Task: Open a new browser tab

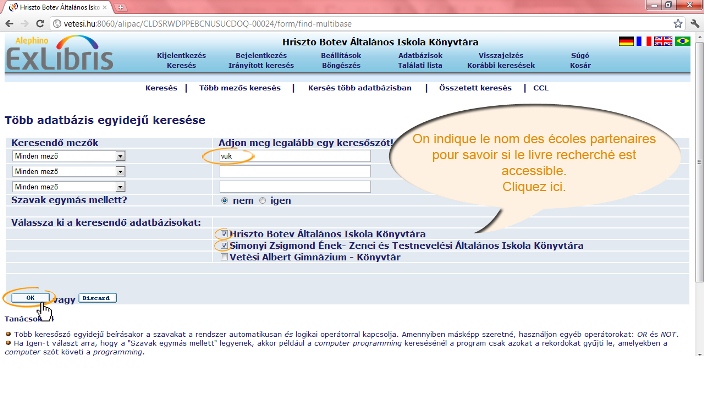Action: pos(120,7)
